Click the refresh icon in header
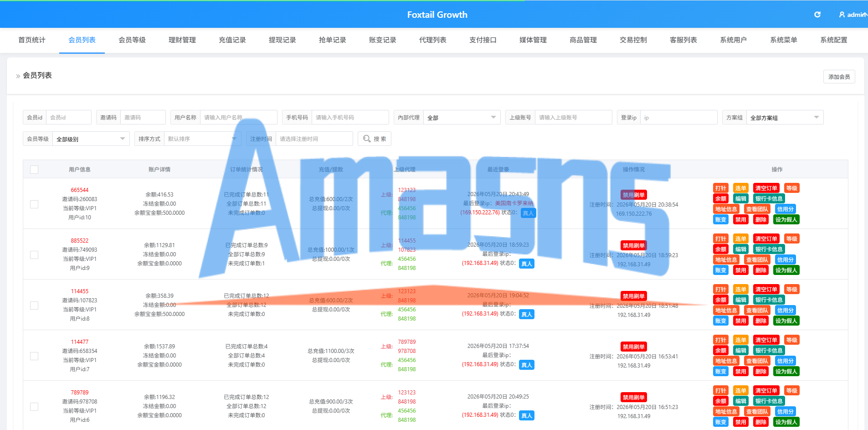 click(817, 15)
